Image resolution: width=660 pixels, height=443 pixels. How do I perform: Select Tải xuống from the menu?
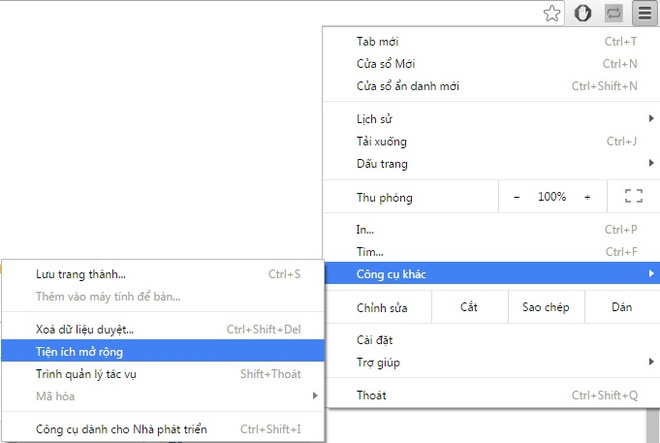tap(382, 141)
